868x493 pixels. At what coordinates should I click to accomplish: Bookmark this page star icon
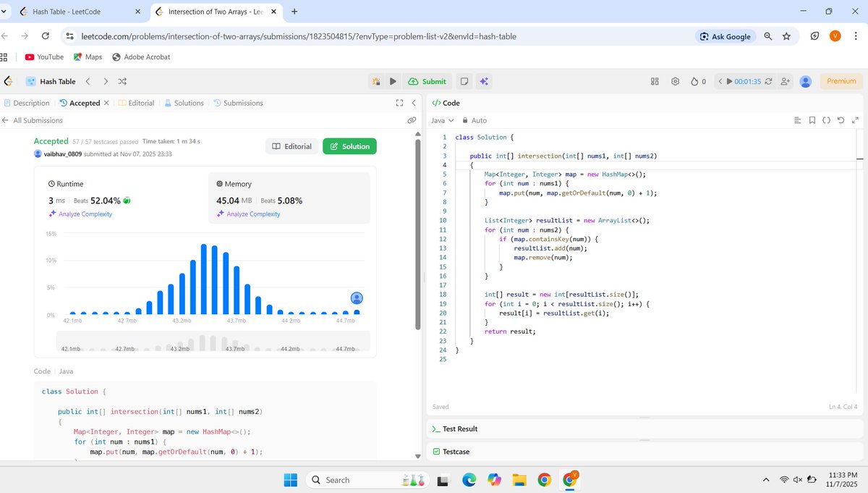point(786,36)
